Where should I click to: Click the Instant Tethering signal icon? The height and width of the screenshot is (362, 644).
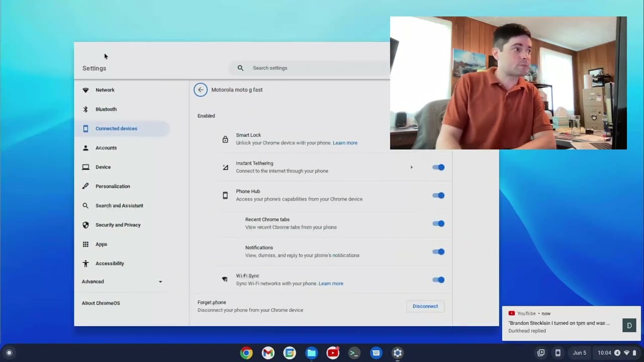225,167
